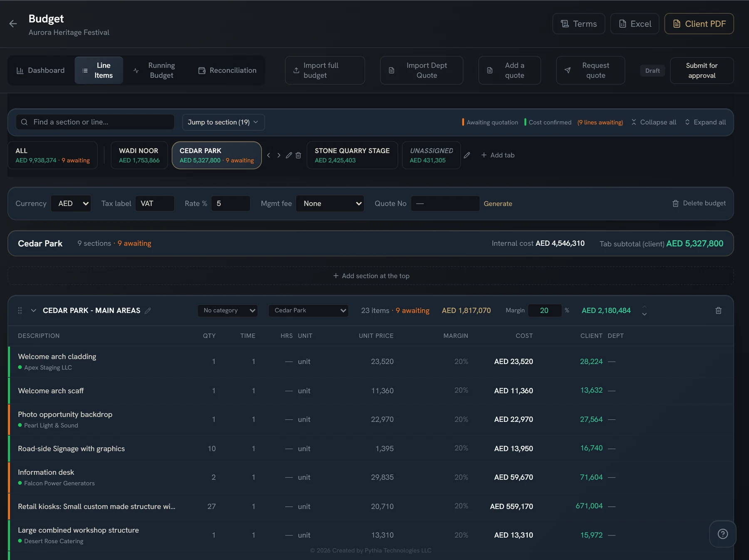Grab the drag handle of Main Areas section

coord(20,310)
